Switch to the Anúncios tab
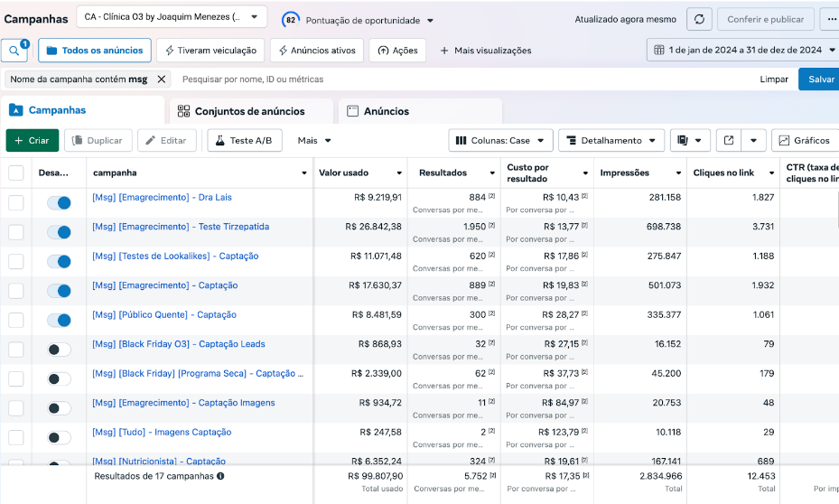This screenshot has width=839, height=504. (x=387, y=111)
